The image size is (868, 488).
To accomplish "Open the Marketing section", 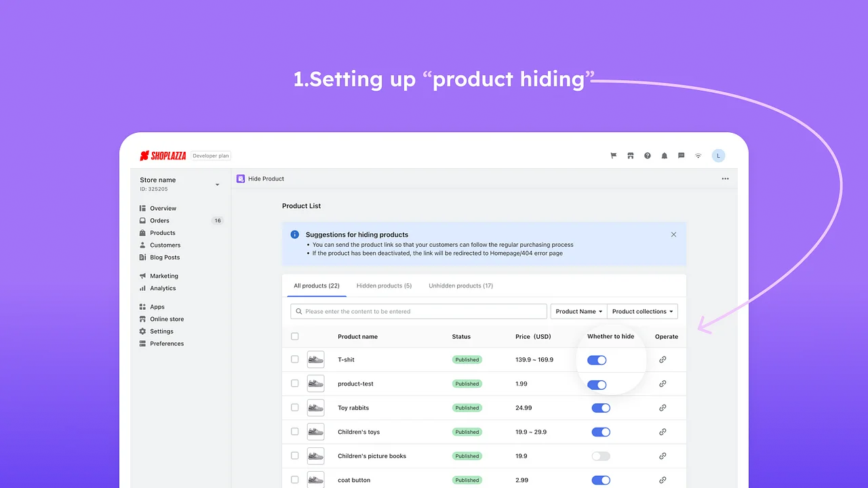I will coord(163,276).
